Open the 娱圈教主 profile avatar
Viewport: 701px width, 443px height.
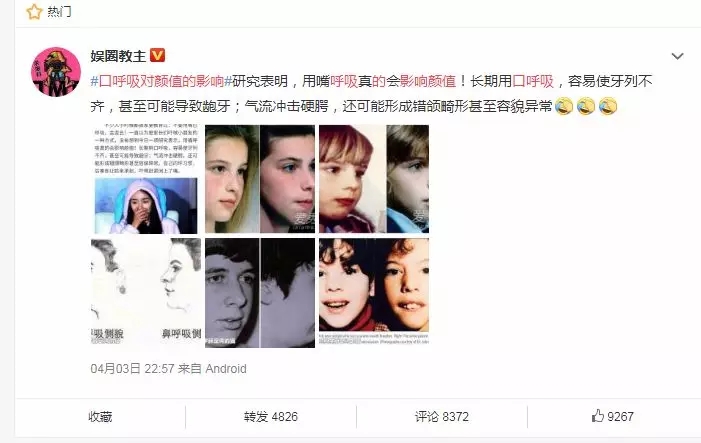click(x=56, y=72)
